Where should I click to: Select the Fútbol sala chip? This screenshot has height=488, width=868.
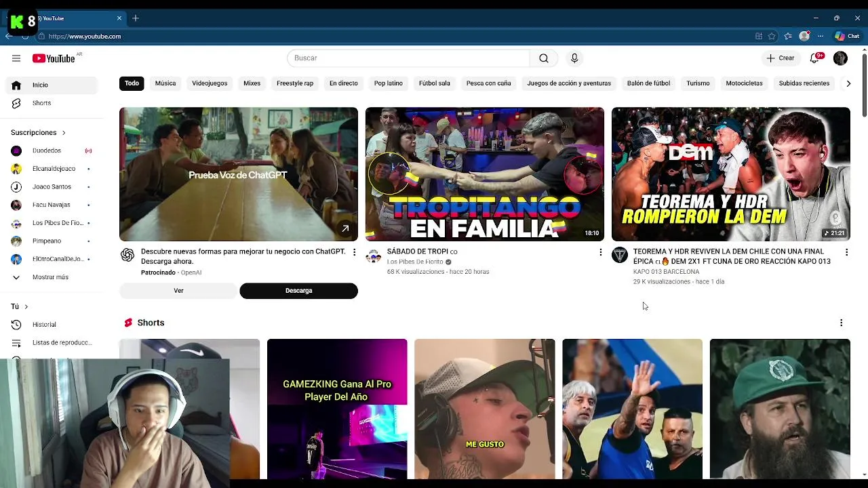(x=435, y=83)
